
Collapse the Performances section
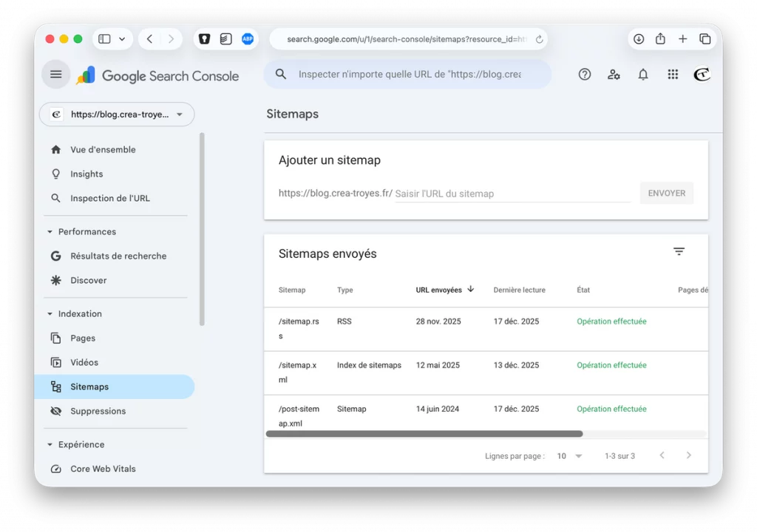click(x=50, y=231)
